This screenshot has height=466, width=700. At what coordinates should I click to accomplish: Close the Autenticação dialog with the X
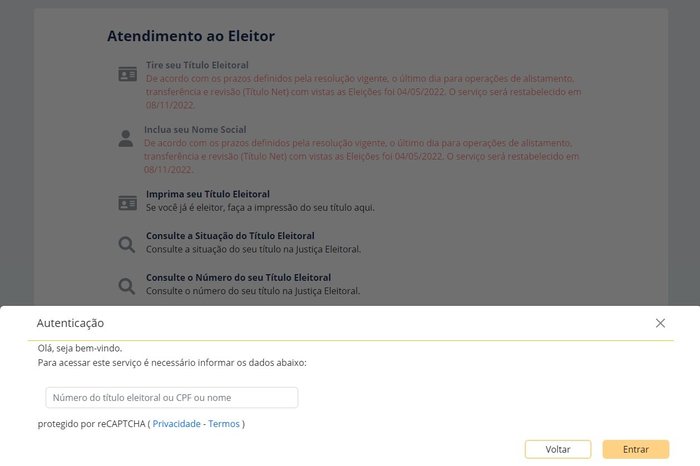click(x=660, y=323)
